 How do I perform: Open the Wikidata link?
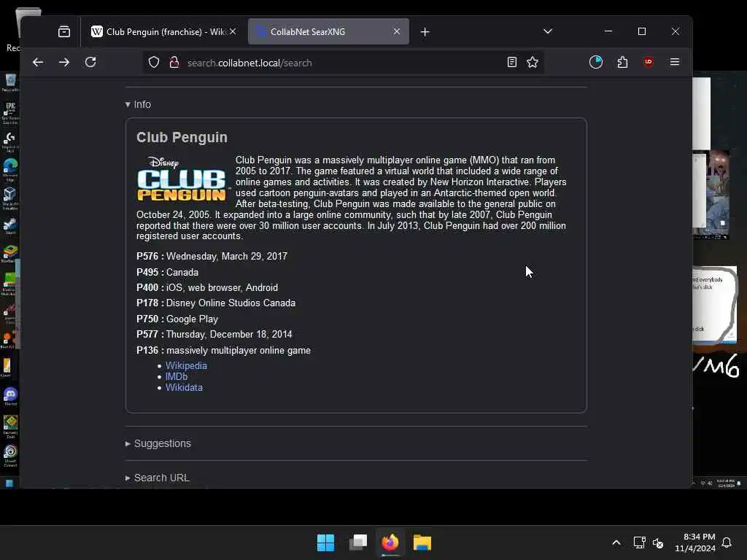pyautogui.click(x=184, y=388)
